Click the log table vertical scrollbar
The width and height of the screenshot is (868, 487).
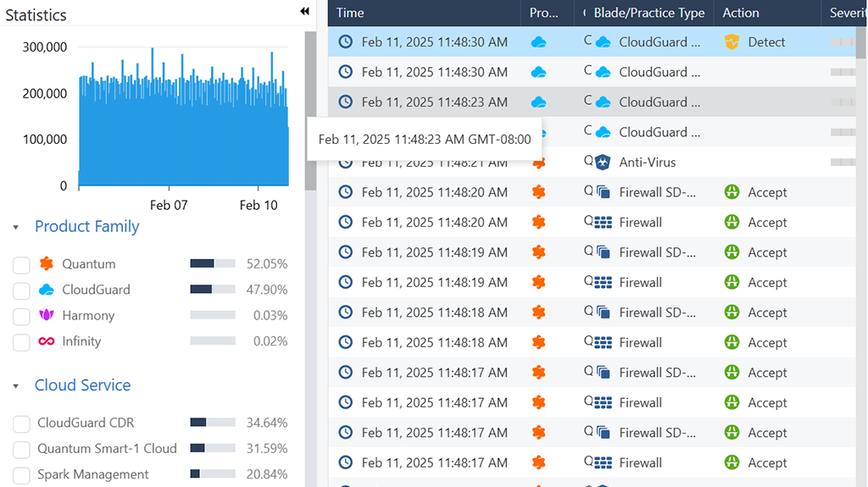coord(861,42)
